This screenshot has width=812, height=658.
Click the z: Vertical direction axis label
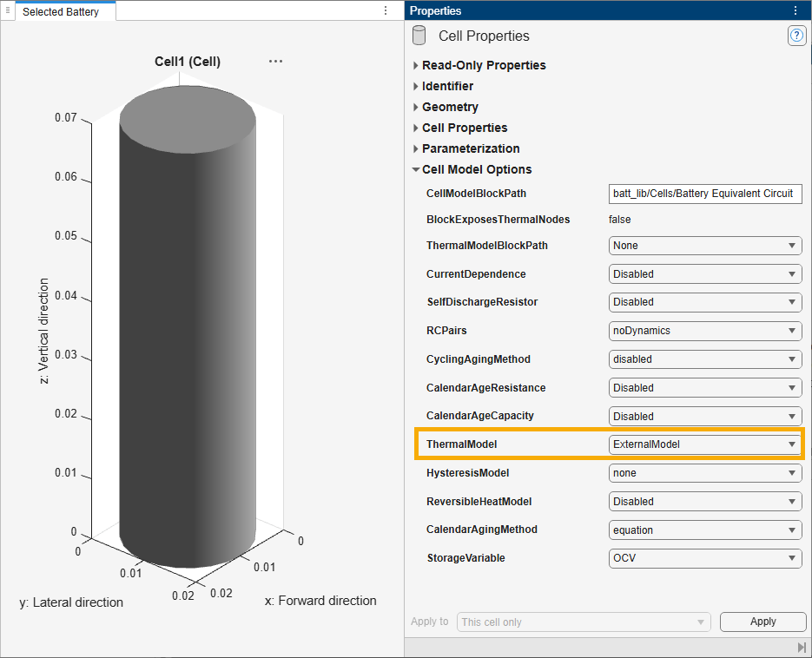tap(44, 331)
